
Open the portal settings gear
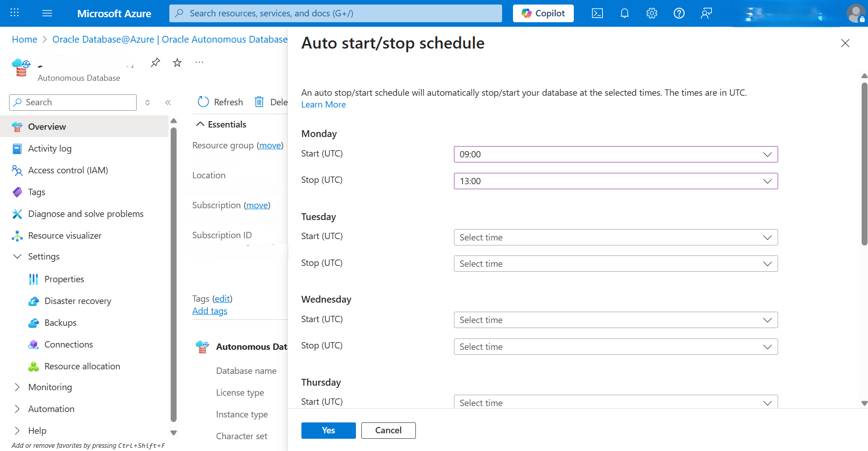pyautogui.click(x=651, y=13)
